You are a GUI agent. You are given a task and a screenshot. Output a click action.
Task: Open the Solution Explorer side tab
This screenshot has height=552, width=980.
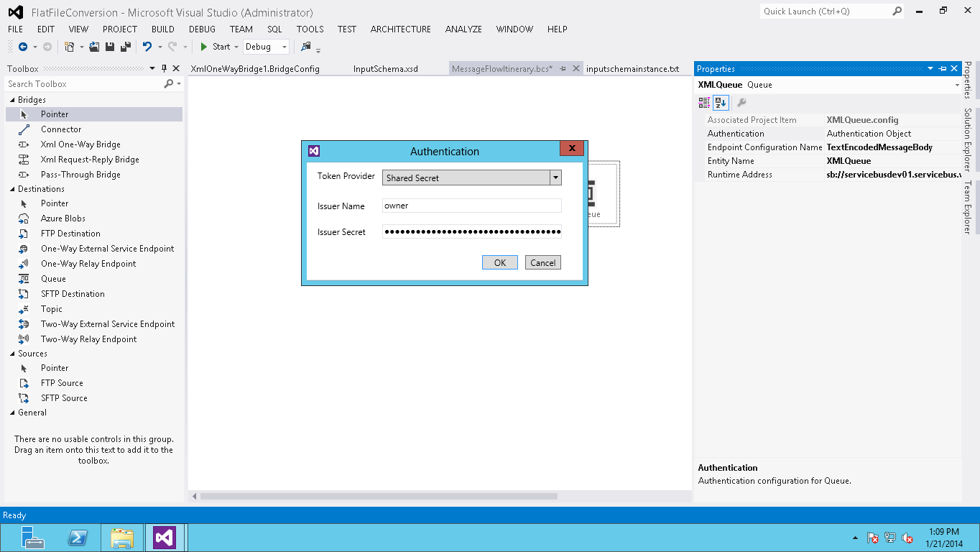[968, 140]
